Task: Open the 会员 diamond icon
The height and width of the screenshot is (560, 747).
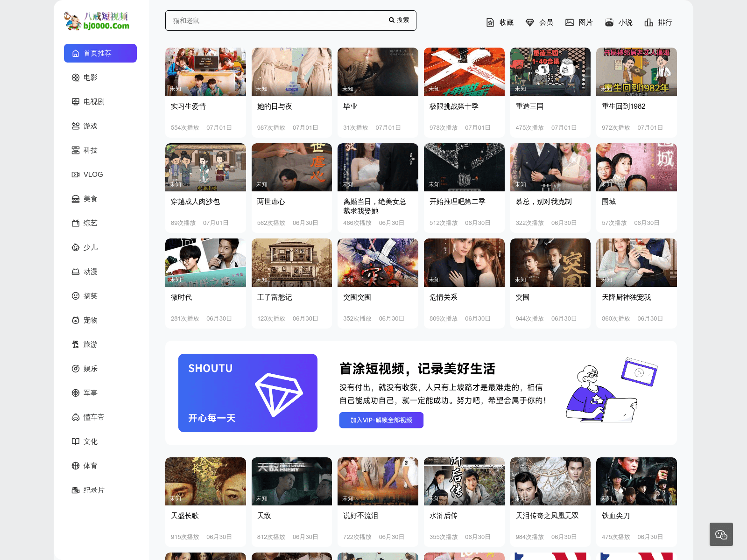Action: tap(530, 22)
